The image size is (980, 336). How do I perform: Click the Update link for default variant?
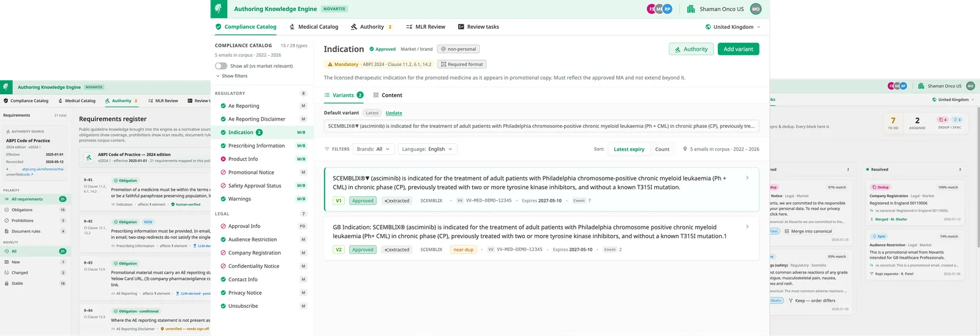point(394,113)
